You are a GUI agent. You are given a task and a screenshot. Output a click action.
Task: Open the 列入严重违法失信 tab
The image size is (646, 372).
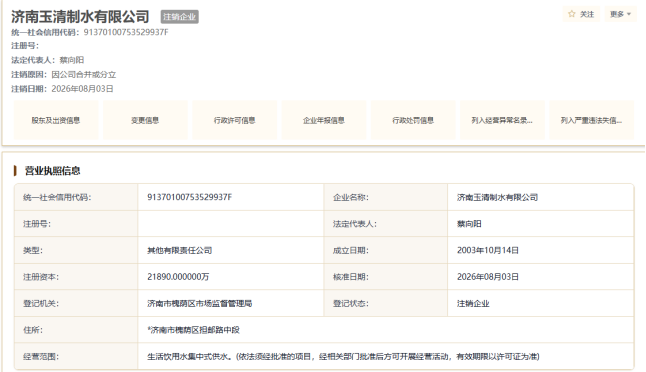pyautogui.click(x=592, y=120)
